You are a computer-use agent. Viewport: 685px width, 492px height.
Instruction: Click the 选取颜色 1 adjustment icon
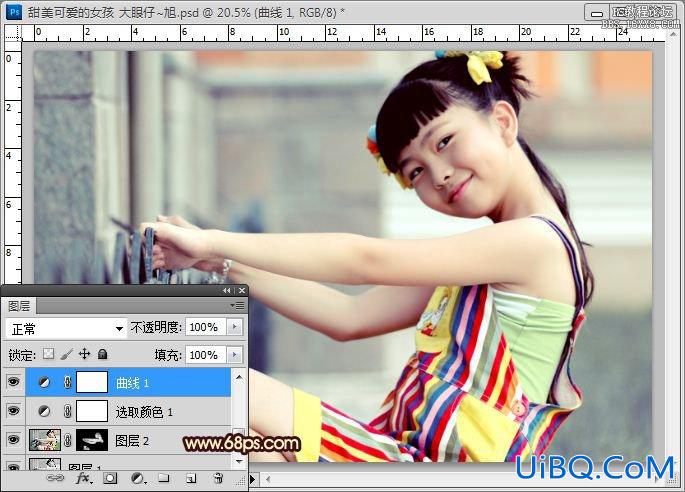coord(44,411)
